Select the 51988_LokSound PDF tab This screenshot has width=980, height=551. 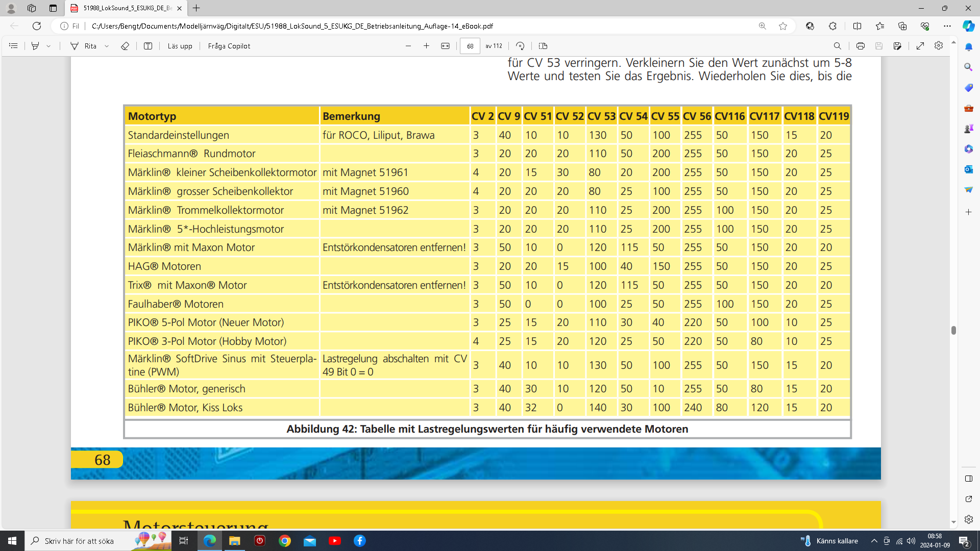click(127, 8)
